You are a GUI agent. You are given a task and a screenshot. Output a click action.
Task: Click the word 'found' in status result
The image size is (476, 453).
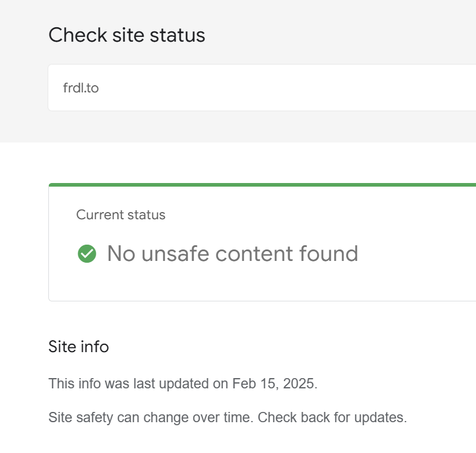click(x=329, y=254)
